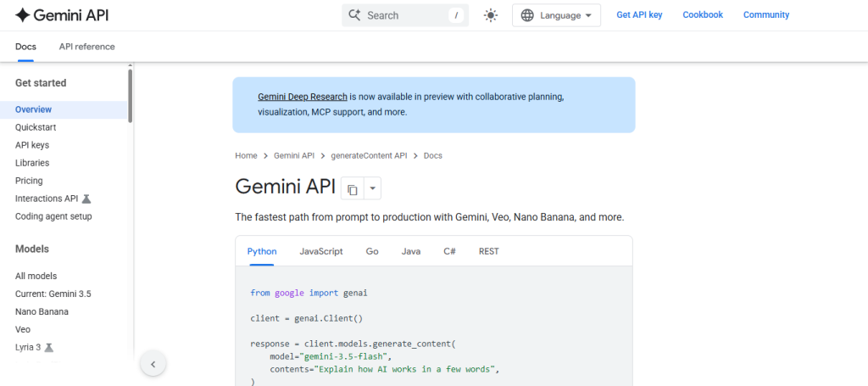Switch to the API reference tab
The height and width of the screenshot is (386, 868).
pyautogui.click(x=87, y=47)
